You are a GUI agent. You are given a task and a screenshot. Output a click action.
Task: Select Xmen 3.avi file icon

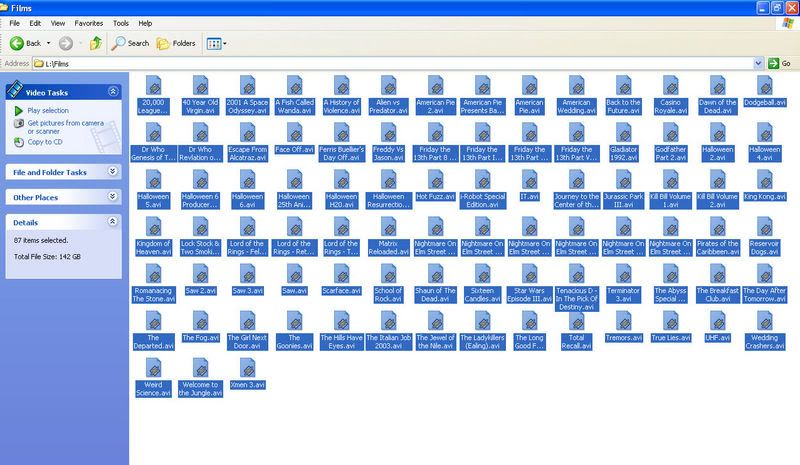pos(247,368)
